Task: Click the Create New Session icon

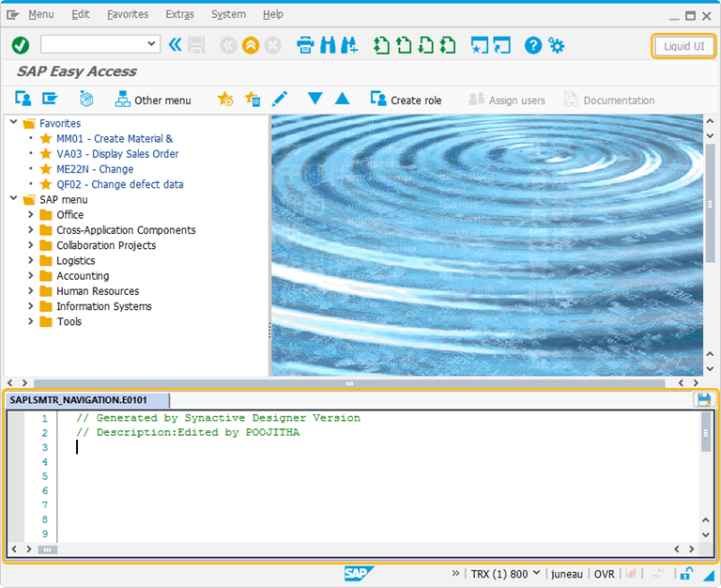Action: pyautogui.click(x=480, y=45)
